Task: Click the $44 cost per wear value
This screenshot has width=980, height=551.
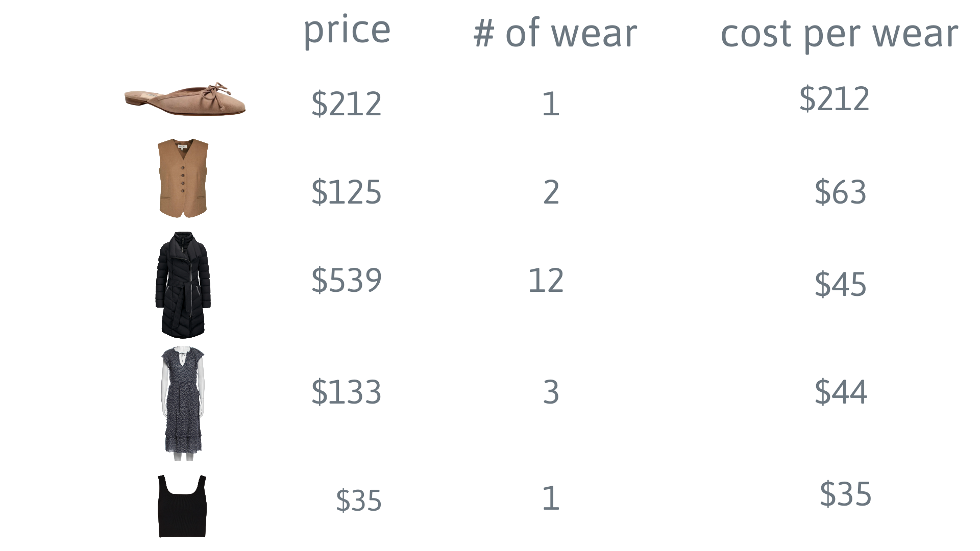Action: click(x=840, y=392)
